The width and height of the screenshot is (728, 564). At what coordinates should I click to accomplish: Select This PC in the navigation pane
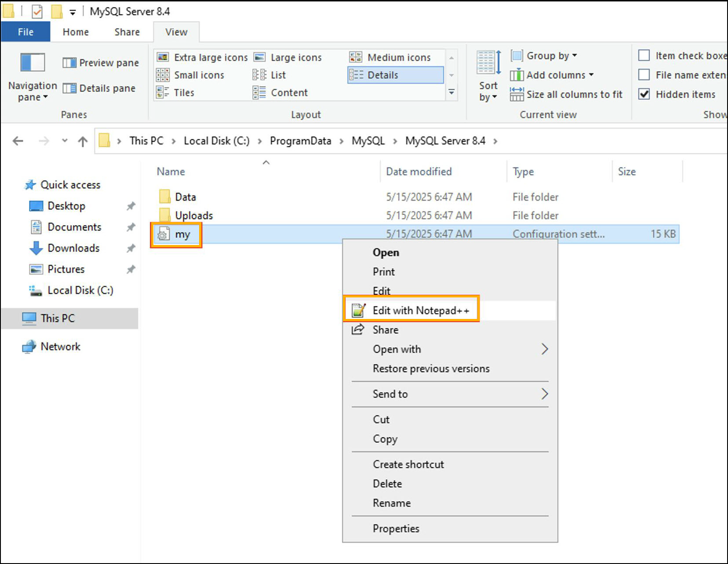69,319
